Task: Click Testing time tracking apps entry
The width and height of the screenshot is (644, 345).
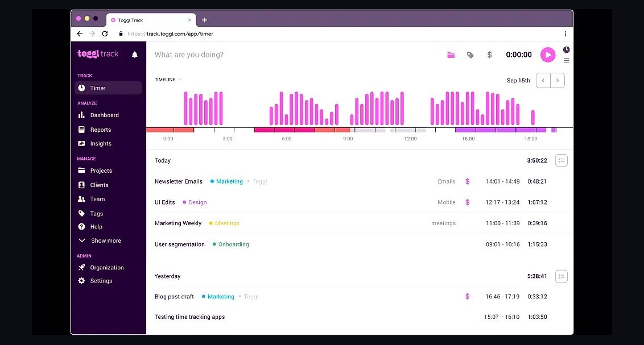Action: 190,317
